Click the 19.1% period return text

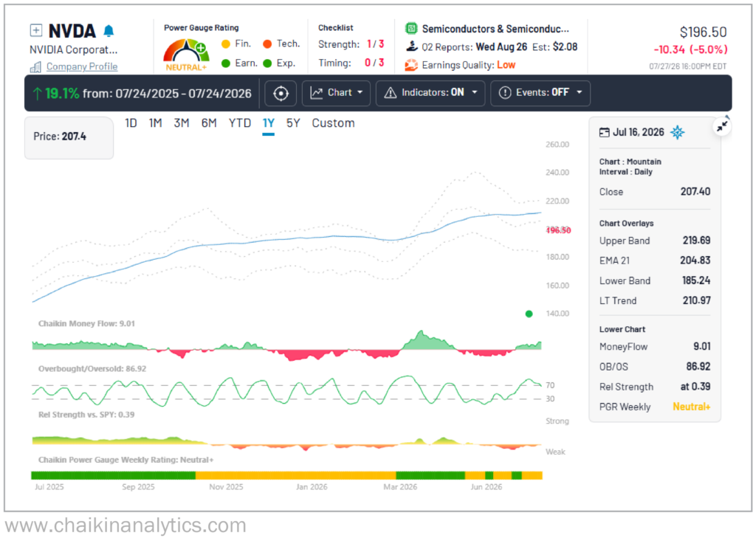pyautogui.click(x=62, y=93)
